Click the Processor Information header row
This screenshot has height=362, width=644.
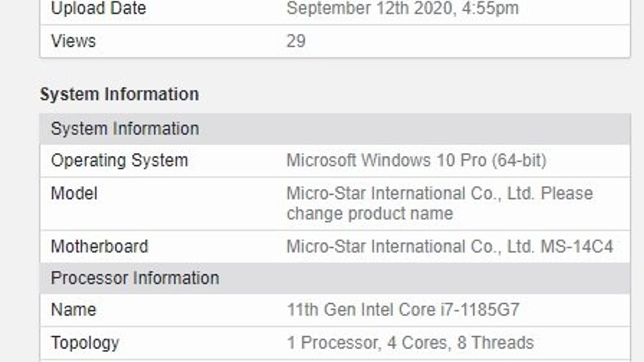click(x=135, y=278)
